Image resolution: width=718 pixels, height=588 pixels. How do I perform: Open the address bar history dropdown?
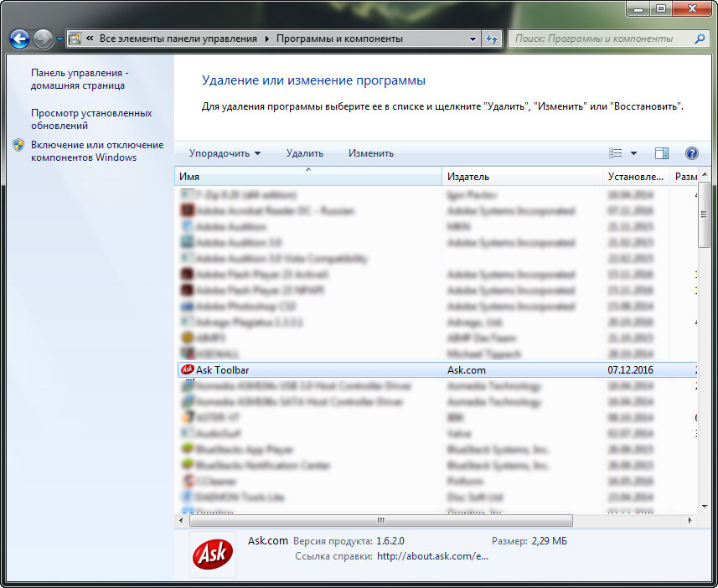pos(473,39)
